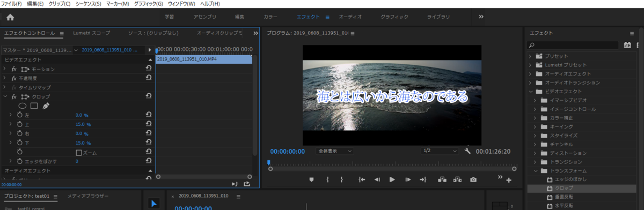The image size is (644, 210).
Task: Go to In point in Program monitor
Action: click(362, 179)
